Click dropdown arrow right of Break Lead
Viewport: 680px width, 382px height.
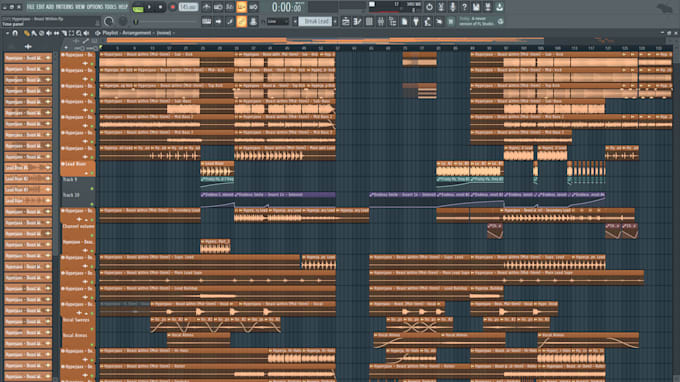[x=335, y=21]
